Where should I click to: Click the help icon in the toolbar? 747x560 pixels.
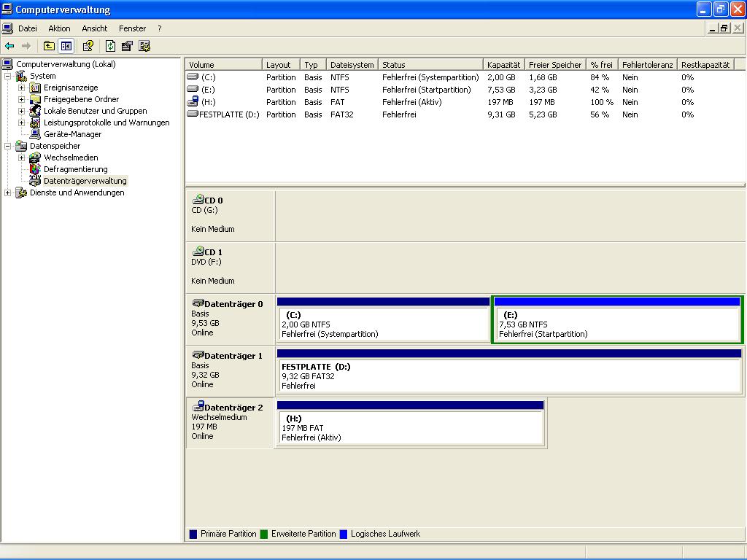(x=88, y=46)
